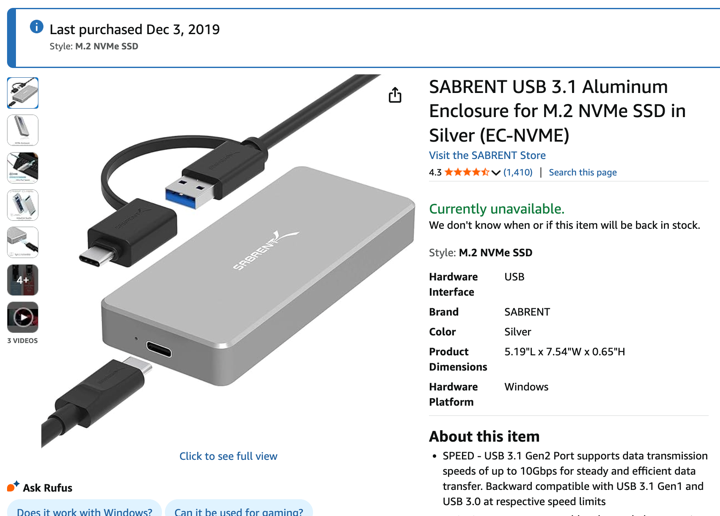Click the star rating icons
The width and height of the screenshot is (720, 516).
click(466, 172)
